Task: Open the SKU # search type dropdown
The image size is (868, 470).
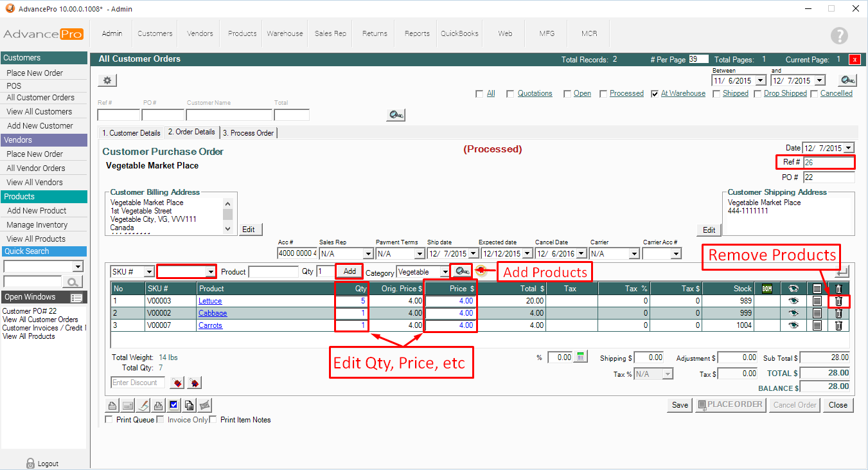Action: 149,272
